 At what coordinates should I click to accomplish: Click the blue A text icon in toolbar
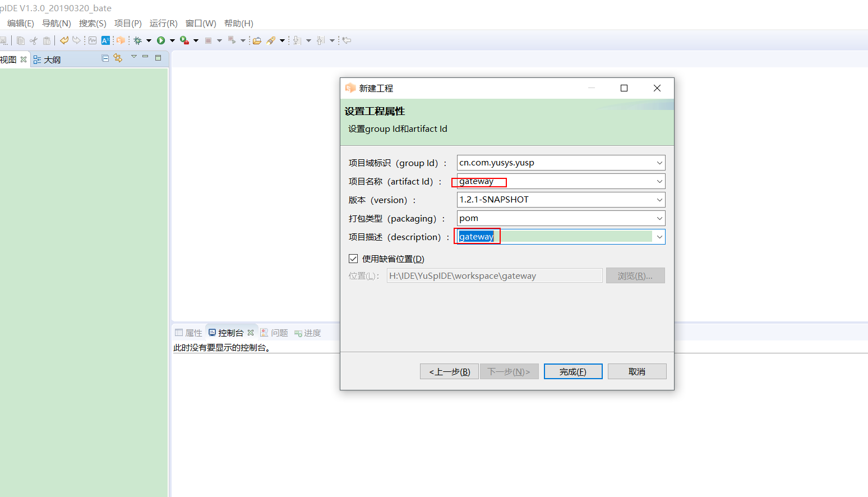105,40
